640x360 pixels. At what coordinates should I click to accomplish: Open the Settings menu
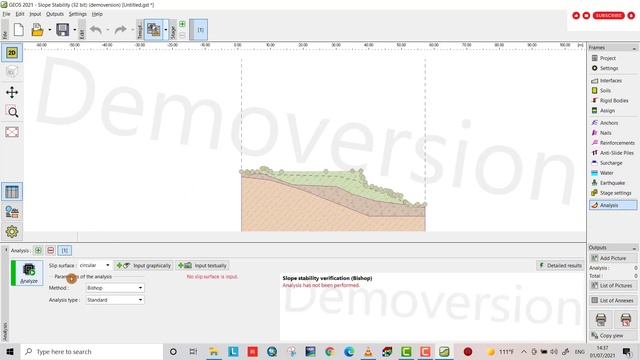coord(78,14)
